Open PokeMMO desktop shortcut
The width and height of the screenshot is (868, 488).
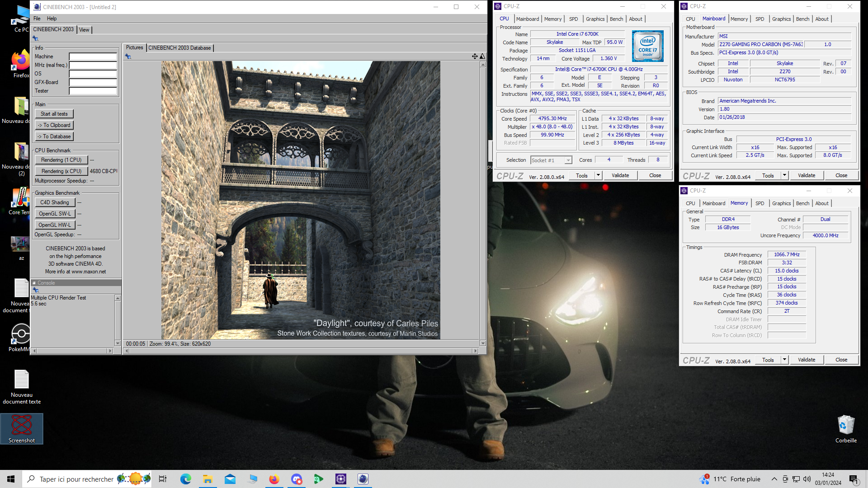tap(20, 338)
